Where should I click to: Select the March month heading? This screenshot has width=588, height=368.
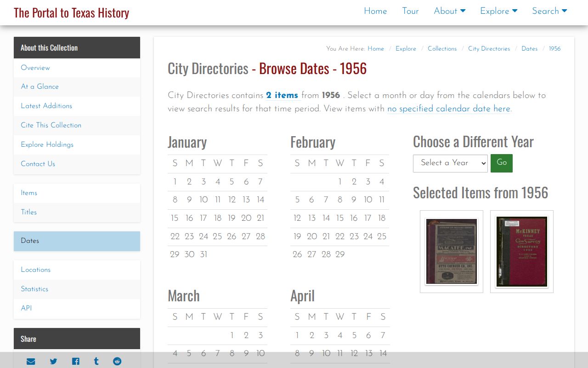[x=184, y=296]
